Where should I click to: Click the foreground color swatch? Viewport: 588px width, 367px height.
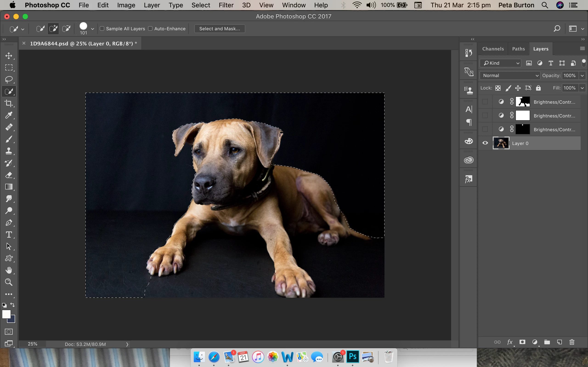pos(6,314)
